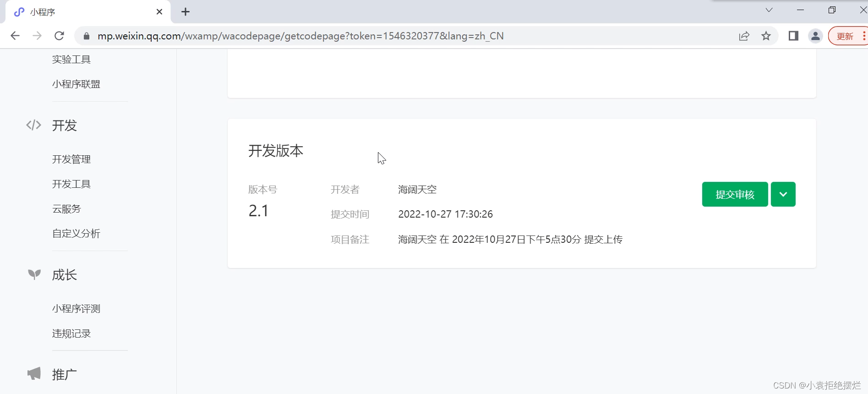Click the browser back arrow
This screenshot has height=394, width=868.
pos(15,36)
